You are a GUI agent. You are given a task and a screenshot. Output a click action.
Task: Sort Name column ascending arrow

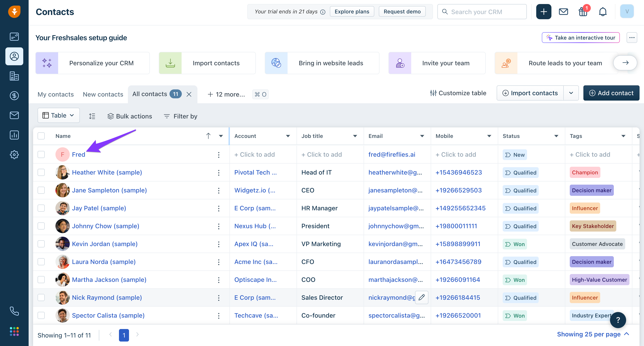coord(208,136)
